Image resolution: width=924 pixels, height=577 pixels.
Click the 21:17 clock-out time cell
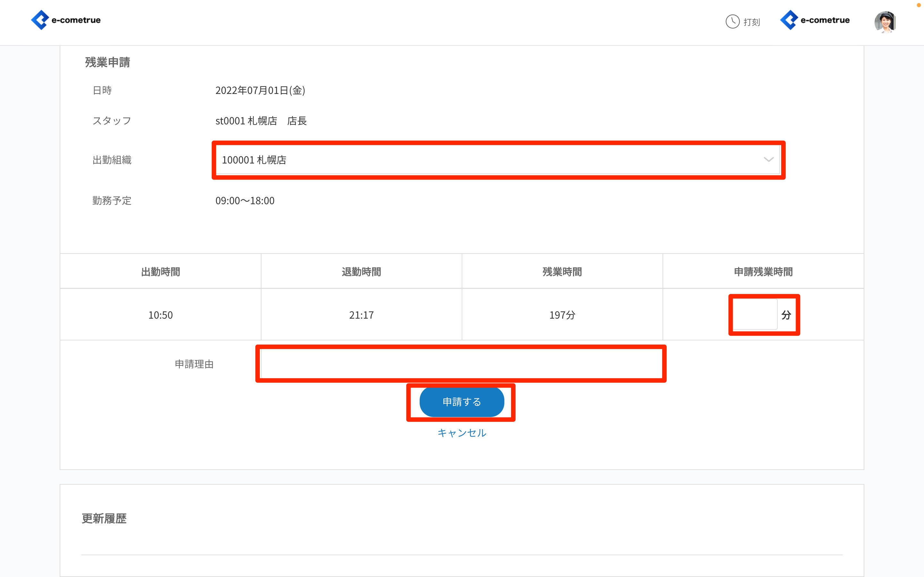pos(361,315)
